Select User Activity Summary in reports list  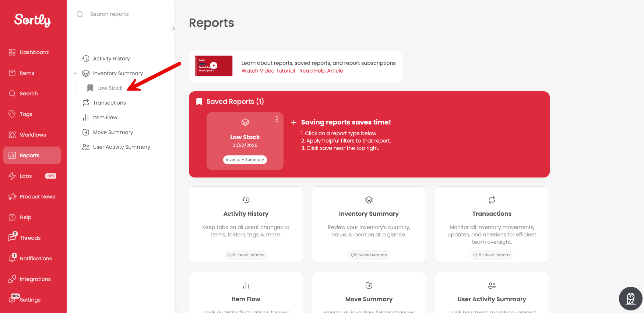122,147
